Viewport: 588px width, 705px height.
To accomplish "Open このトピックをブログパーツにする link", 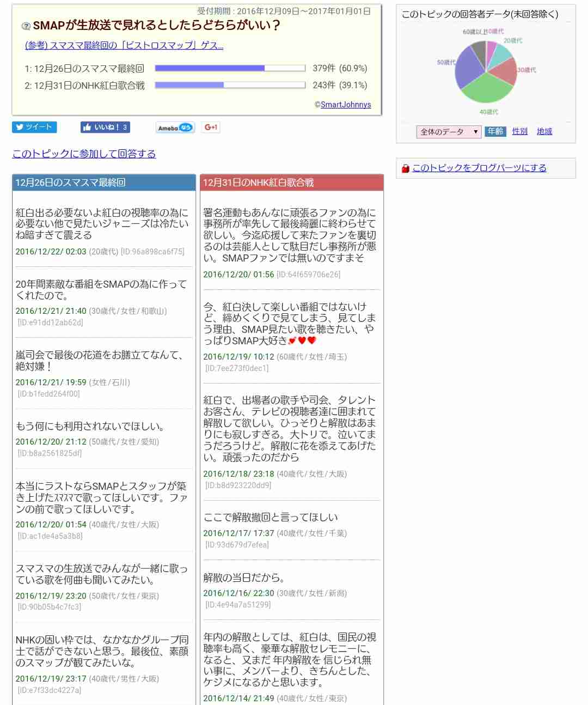I will [x=479, y=168].
